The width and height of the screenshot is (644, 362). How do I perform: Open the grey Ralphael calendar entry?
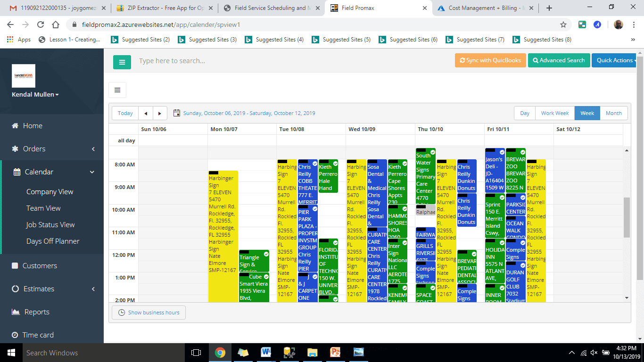pyautogui.click(x=425, y=210)
